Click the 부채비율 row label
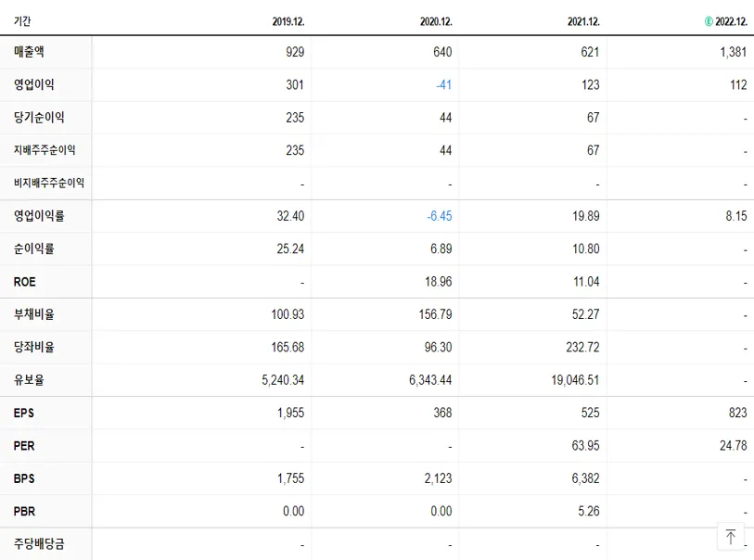 coord(33,314)
